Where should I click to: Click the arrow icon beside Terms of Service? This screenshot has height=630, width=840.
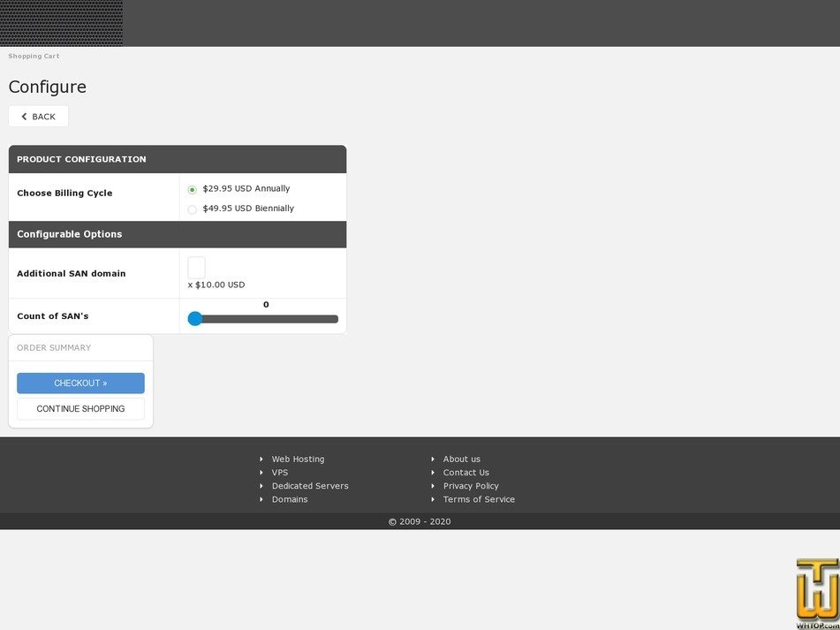click(x=433, y=499)
